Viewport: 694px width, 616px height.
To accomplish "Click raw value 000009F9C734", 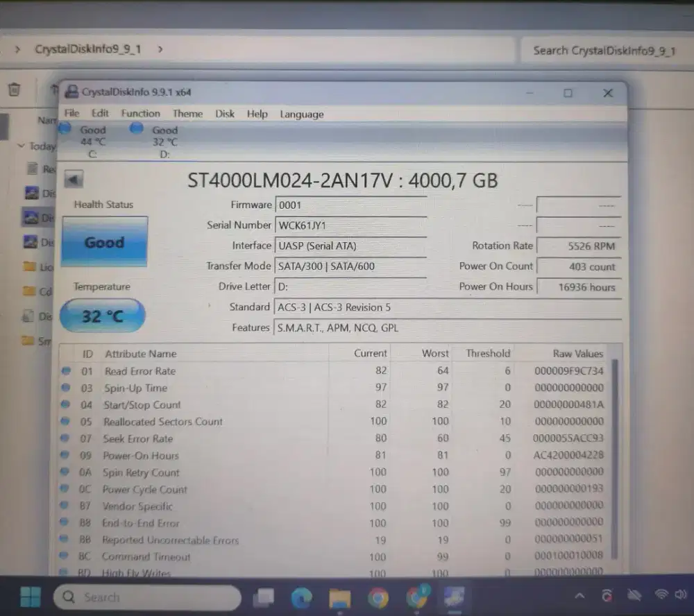I will pos(569,371).
